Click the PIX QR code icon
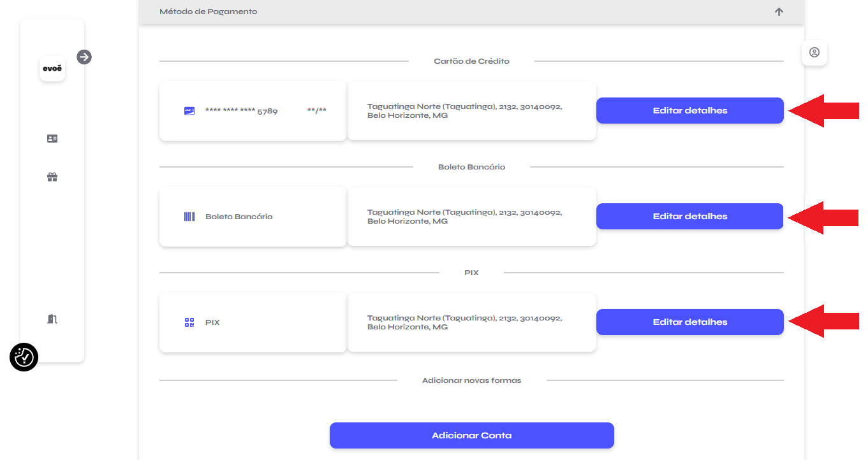 (x=189, y=322)
